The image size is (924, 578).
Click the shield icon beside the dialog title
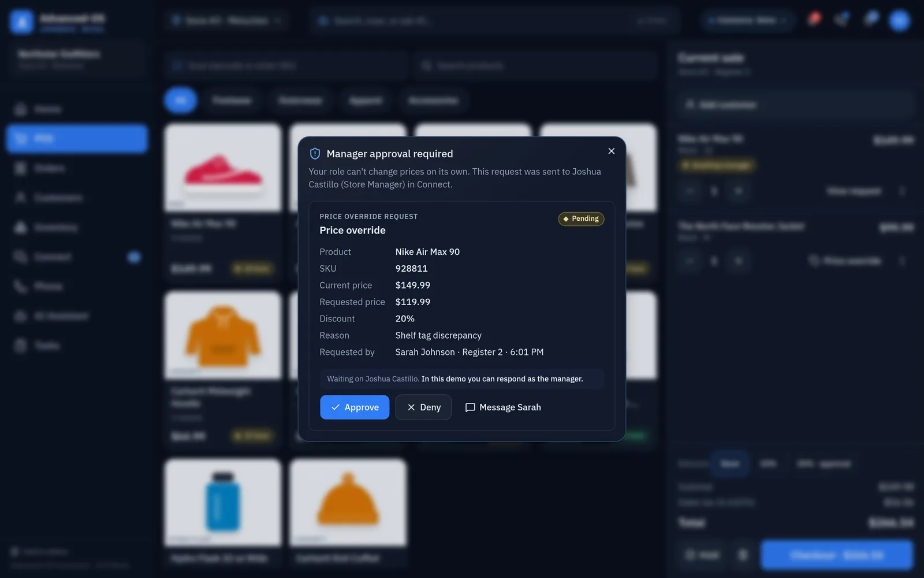(x=315, y=154)
